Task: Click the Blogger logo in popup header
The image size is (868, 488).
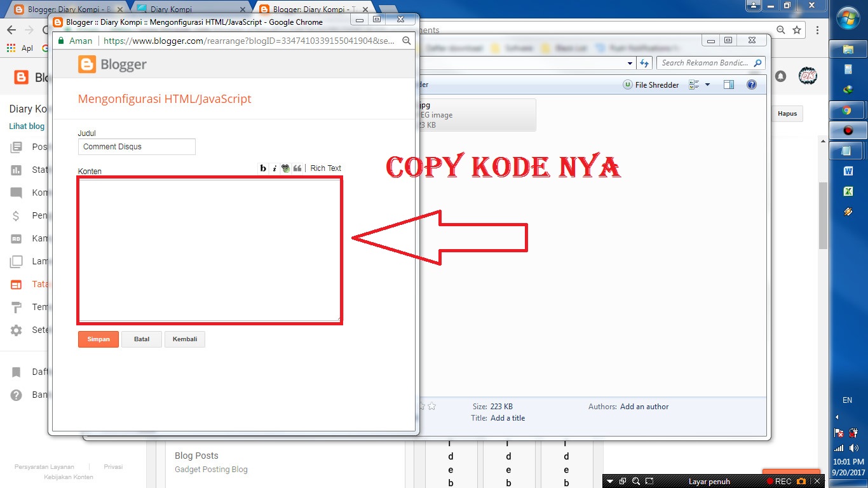Action: [x=112, y=64]
